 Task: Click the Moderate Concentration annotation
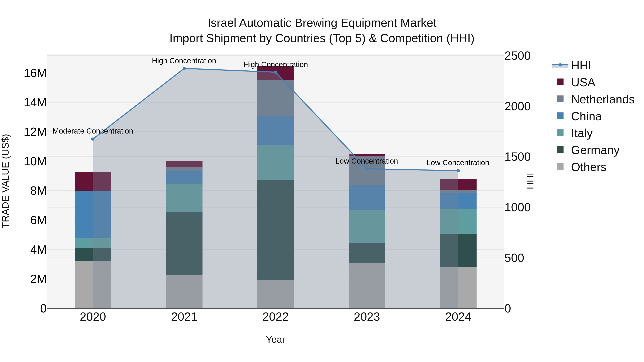click(93, 131)
